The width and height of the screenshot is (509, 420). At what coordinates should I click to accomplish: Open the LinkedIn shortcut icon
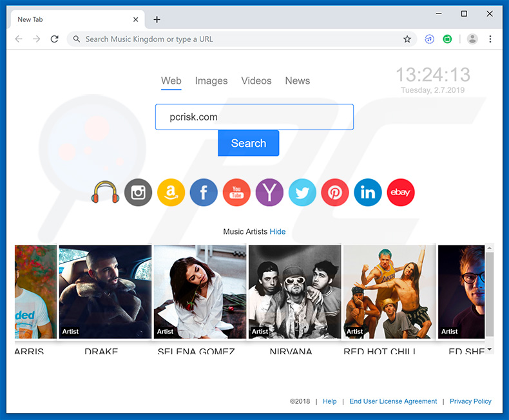[x=368, y=192]
